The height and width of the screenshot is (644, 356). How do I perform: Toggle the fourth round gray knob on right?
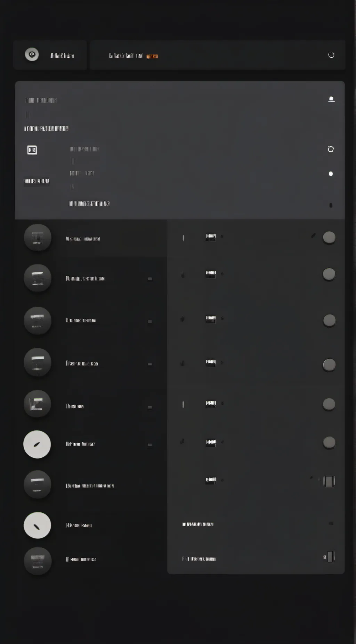click(329, 365)
